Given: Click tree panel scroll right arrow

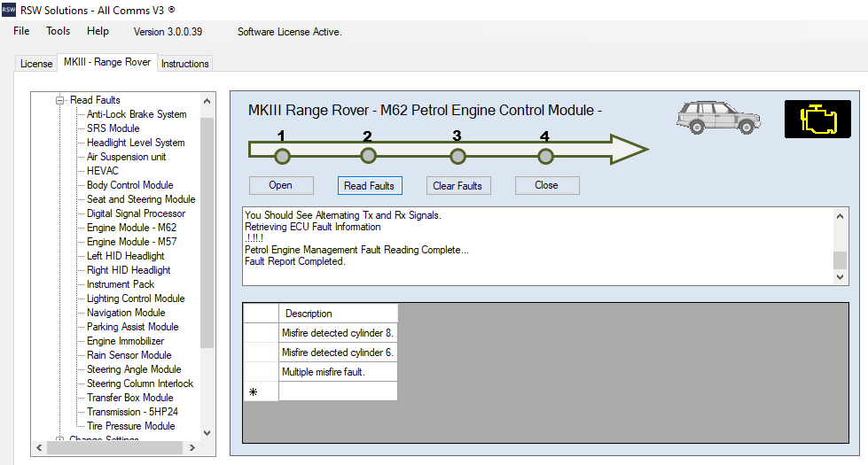Looking at the screenshot, I should (192, 448).
